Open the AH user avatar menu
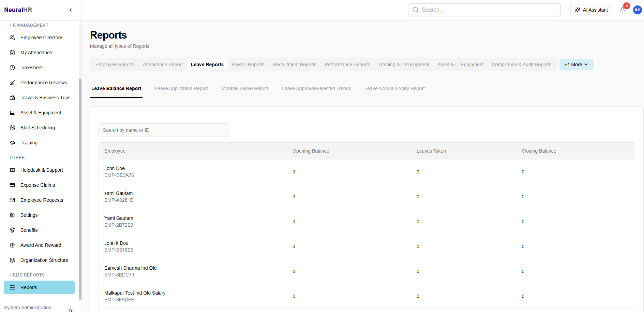Image resolution: width=644 pixels, height=312 pixels. (x=637, y=10)
